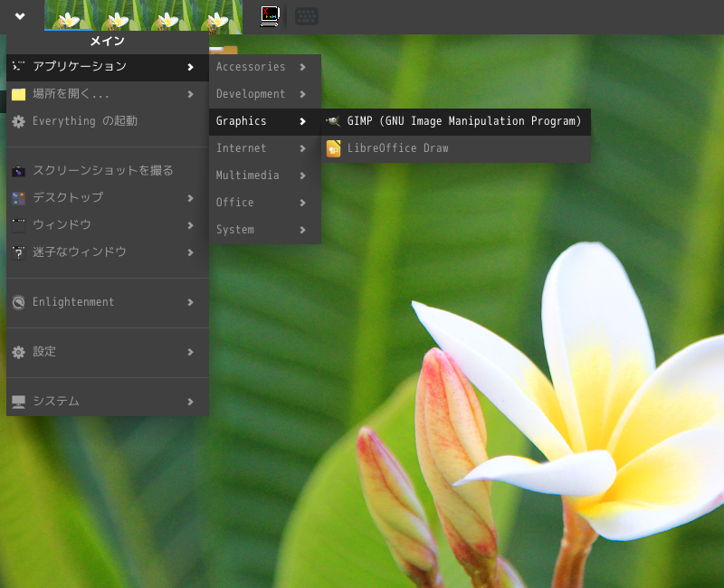724x588 pixels.
Task: Expand arrow beside 場所を開く
Action: tap(190, 94)
